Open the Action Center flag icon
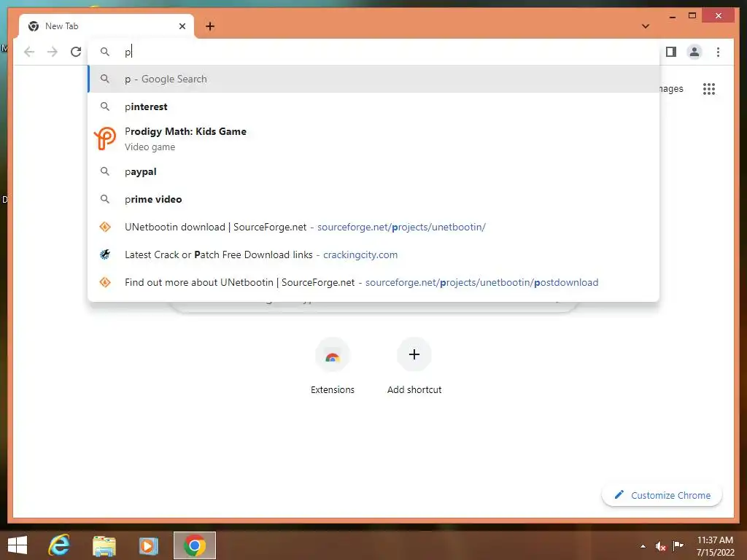Viewport: 747px width, 560px height. pos(678,545)
